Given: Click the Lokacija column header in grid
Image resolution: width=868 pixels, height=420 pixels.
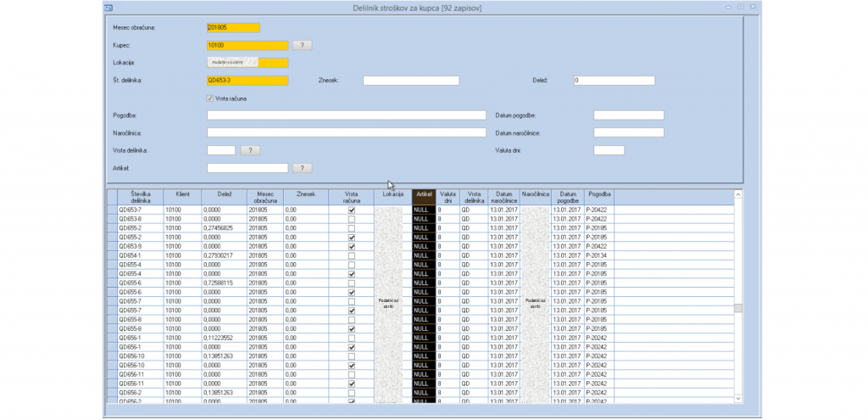Looking at the screenshot, I should [393, 197].
